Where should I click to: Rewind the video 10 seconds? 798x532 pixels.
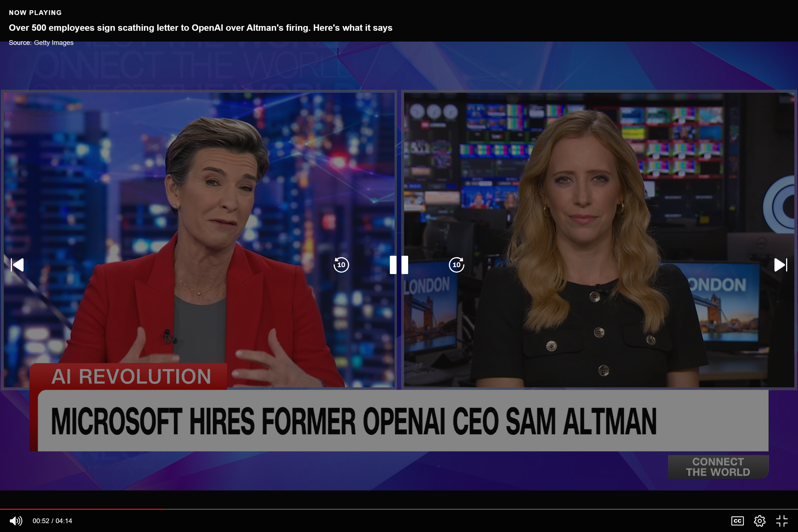pyautogui.click(x=341, y=265)
